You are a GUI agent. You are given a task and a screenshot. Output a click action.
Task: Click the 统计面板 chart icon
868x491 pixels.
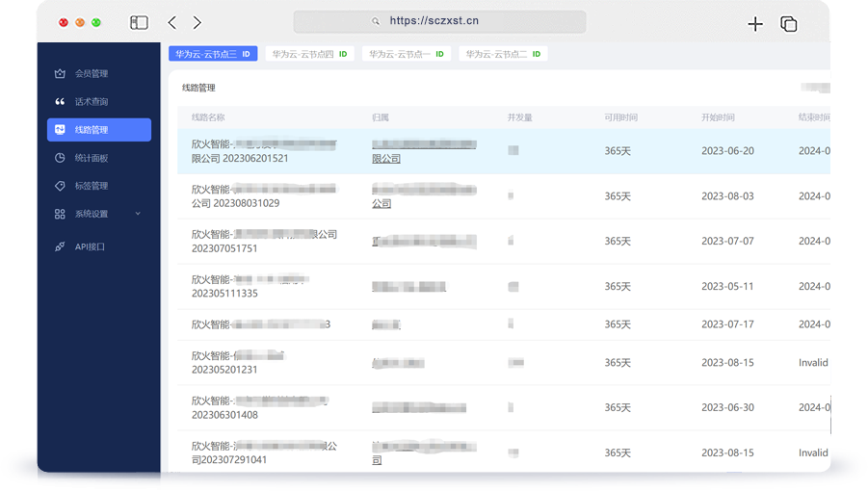click(x=60, y=158)
